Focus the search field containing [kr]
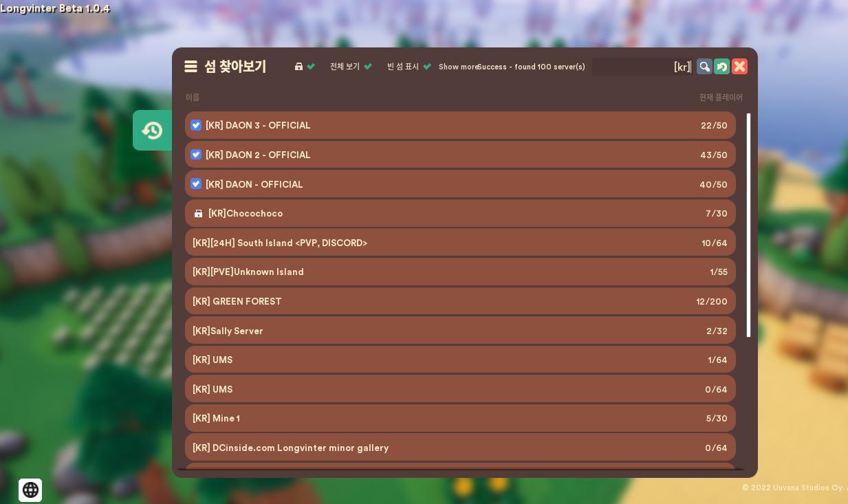This screenshot has width=848, height=504. click(x=641, y=67)
